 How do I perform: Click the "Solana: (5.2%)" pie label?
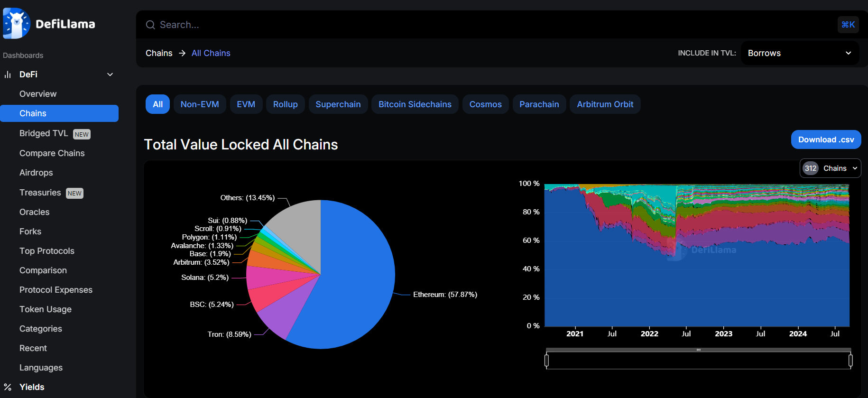(x=205, y=278)
